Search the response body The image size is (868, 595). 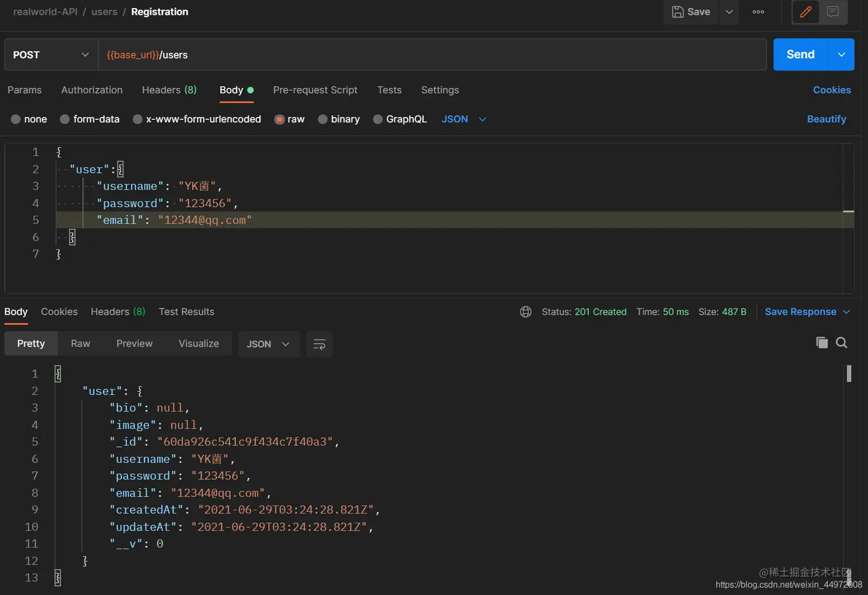tap(842, 343)
